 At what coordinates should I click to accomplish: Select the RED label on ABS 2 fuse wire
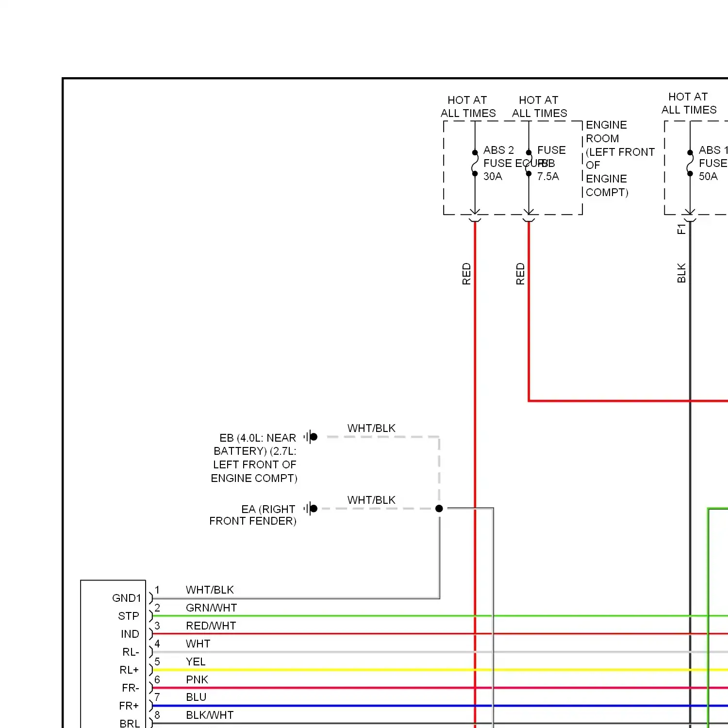tap(466, 274)
